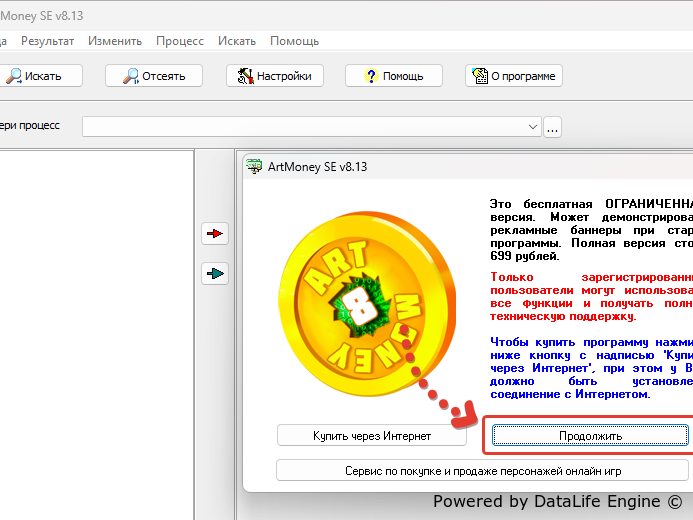Viewport: 693px width, 520px height.
Task: Open the Процесс menu
Action: coord(180,41)
